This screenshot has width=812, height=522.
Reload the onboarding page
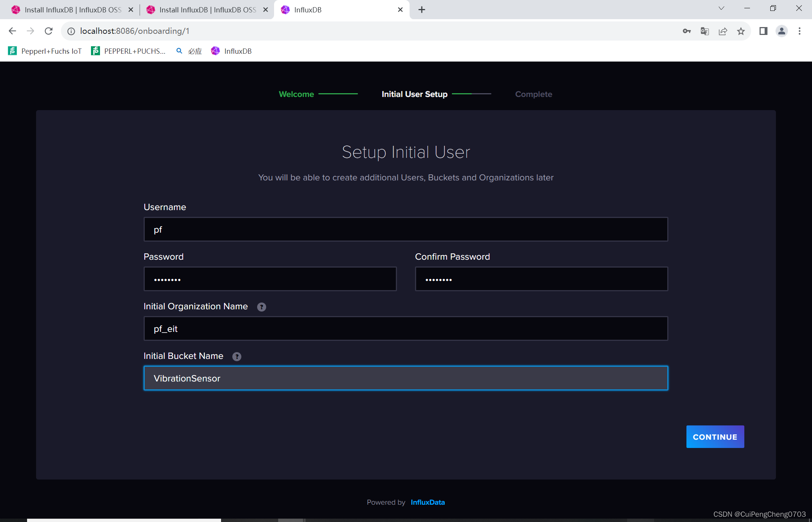click(x=48, y=31)
